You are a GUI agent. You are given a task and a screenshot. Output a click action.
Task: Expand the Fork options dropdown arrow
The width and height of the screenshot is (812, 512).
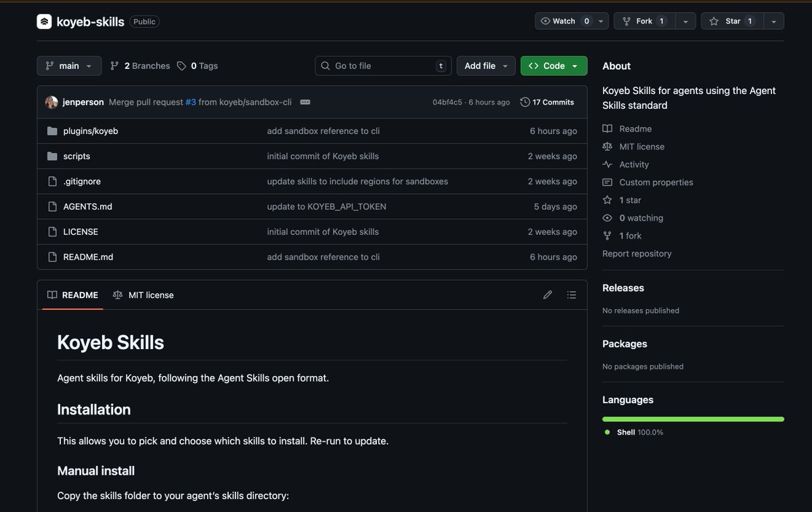pyautogui.click(x=685, y=21)
